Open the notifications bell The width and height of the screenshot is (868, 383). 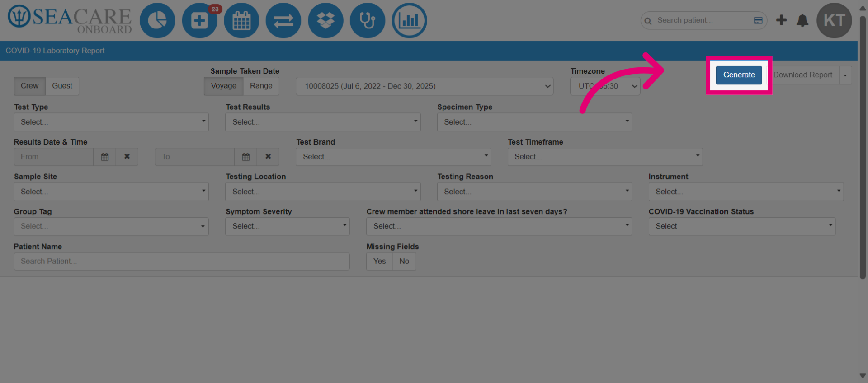[802, 20]
